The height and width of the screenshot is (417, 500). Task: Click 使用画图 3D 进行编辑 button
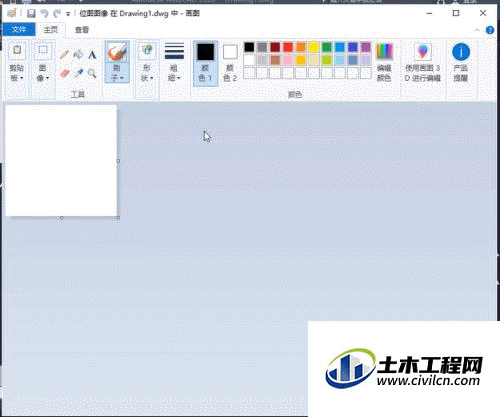[422, 62]
